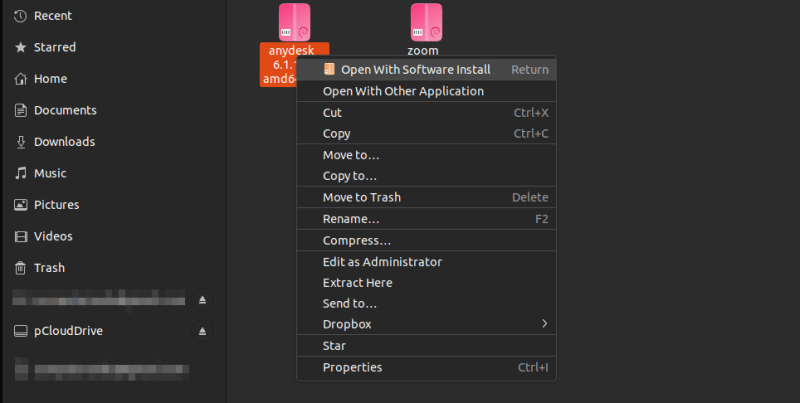The width and height of the screenshot is (800, 403).
Task: Eject the pCloudDrive volume
Action: coord(202,331)
